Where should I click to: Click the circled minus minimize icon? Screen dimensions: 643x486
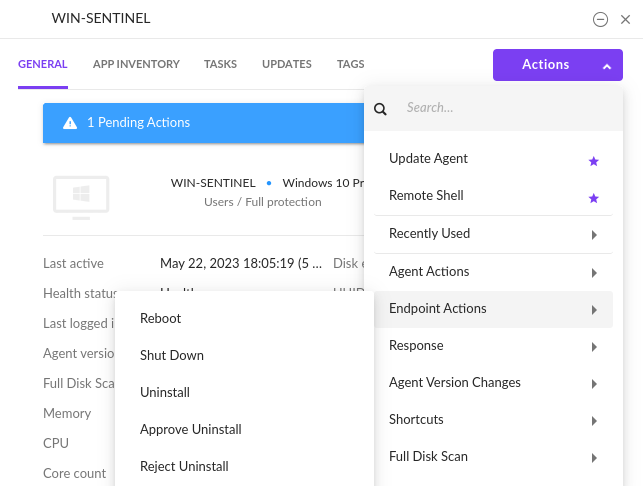(600, 19)
